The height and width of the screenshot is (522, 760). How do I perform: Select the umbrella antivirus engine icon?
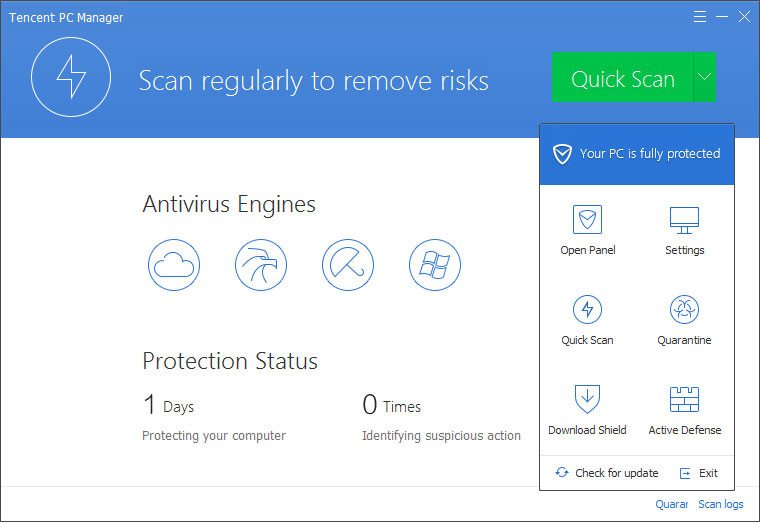pyautogui.click(x=348, y=265)
